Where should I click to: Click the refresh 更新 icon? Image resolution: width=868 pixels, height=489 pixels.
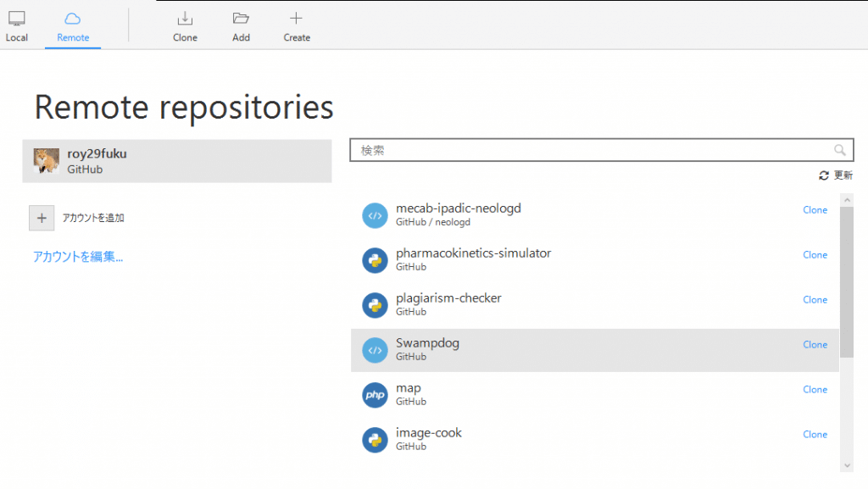click(x=823, y=175)
